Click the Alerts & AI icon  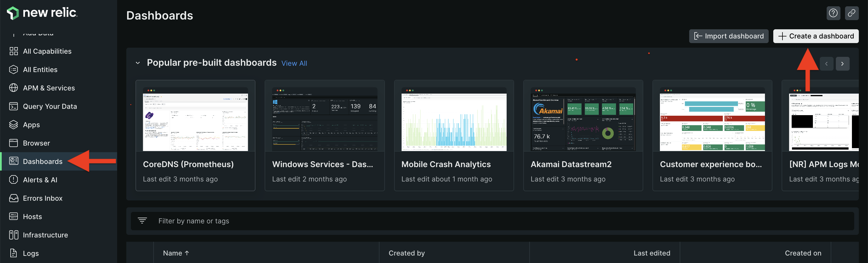click(13, 180)
